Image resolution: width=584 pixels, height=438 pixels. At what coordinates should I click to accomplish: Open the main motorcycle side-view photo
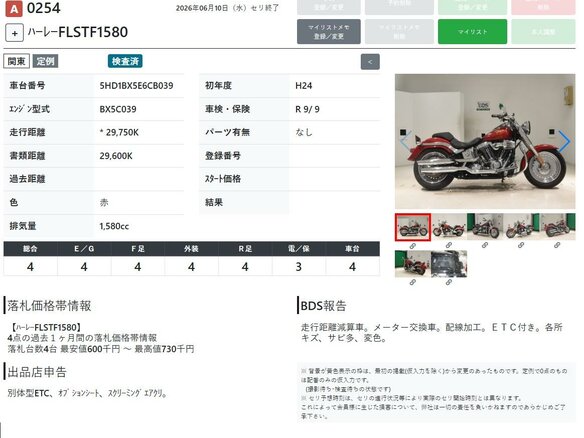[485, 142]
